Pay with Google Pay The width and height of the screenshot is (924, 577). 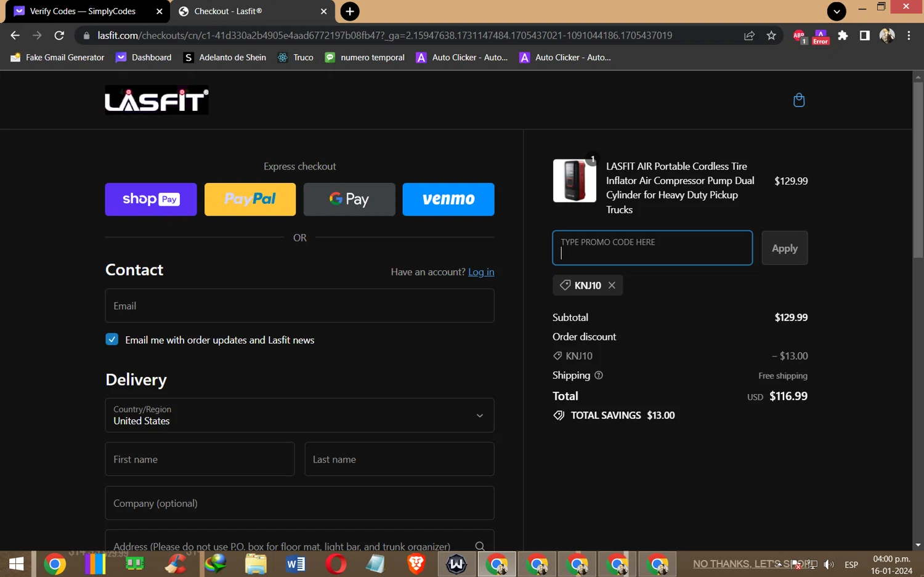click(x=349, y=199)
